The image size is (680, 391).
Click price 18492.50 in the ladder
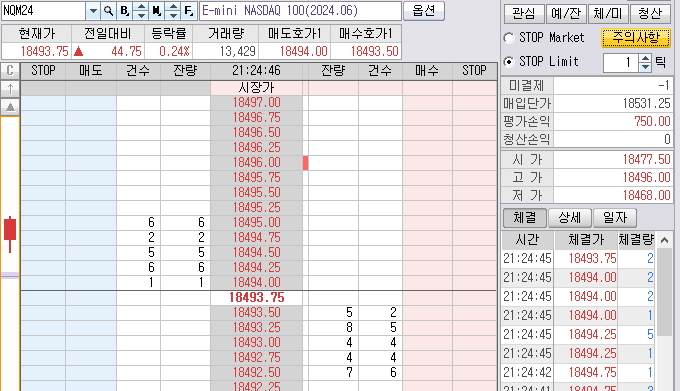[x=256, y=372]
